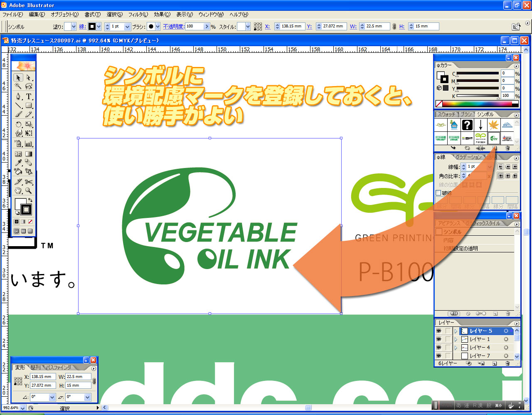
Task: Select the Rectangle tool
Action: click(x=29, y=105)
